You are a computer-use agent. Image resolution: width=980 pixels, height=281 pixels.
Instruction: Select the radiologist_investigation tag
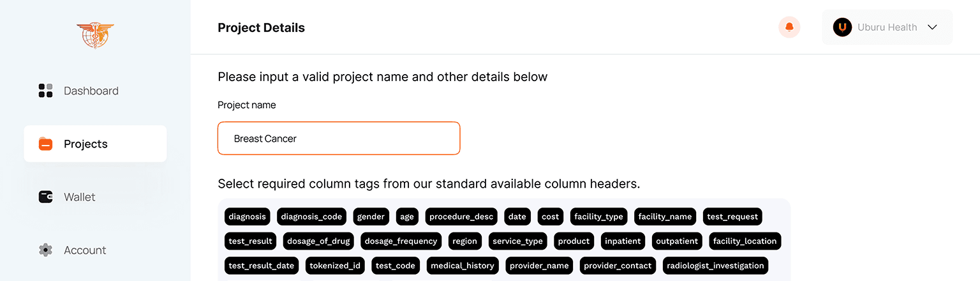tap(715, 265)
